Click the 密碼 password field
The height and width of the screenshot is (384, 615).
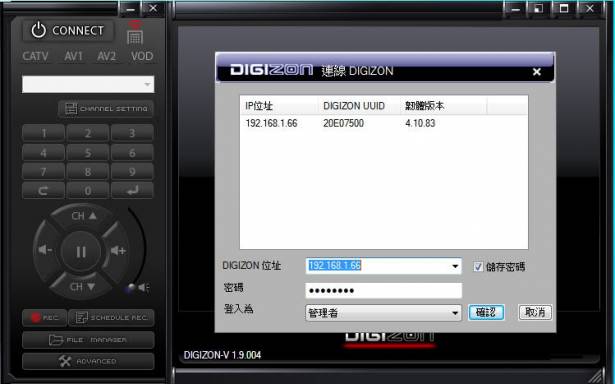pos(384,291)
